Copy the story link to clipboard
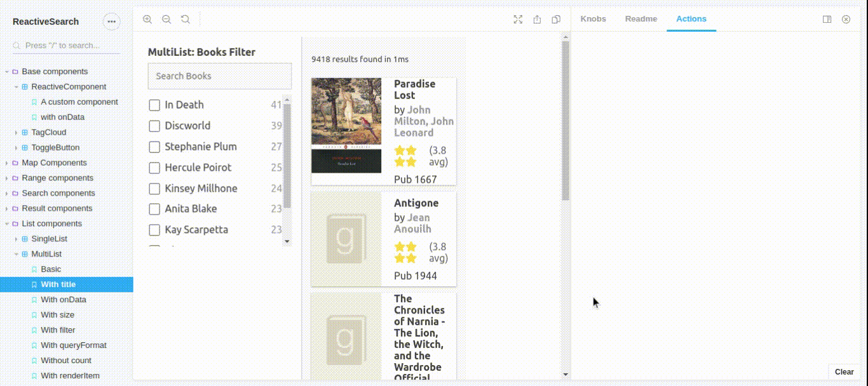Viewport: 868px width, 386px height. [x=556, y=19]
